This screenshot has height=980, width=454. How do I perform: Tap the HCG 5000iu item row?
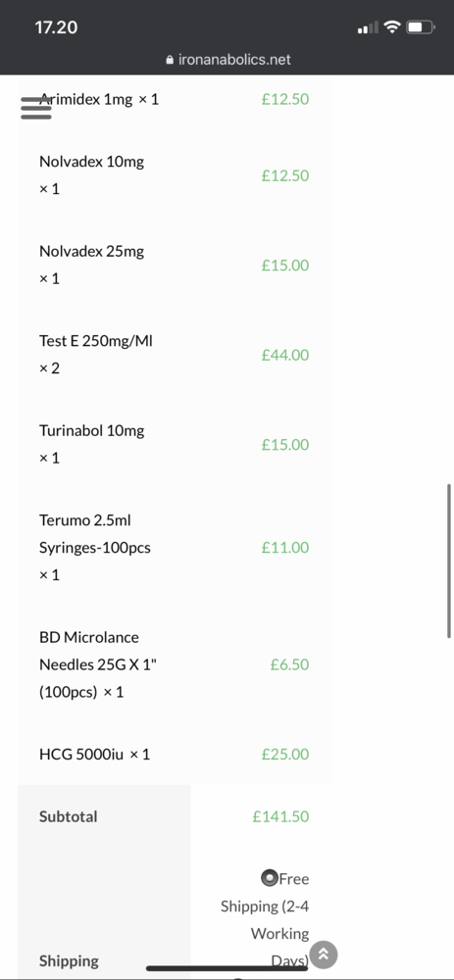pyautogui.click(x=174, y=754)
